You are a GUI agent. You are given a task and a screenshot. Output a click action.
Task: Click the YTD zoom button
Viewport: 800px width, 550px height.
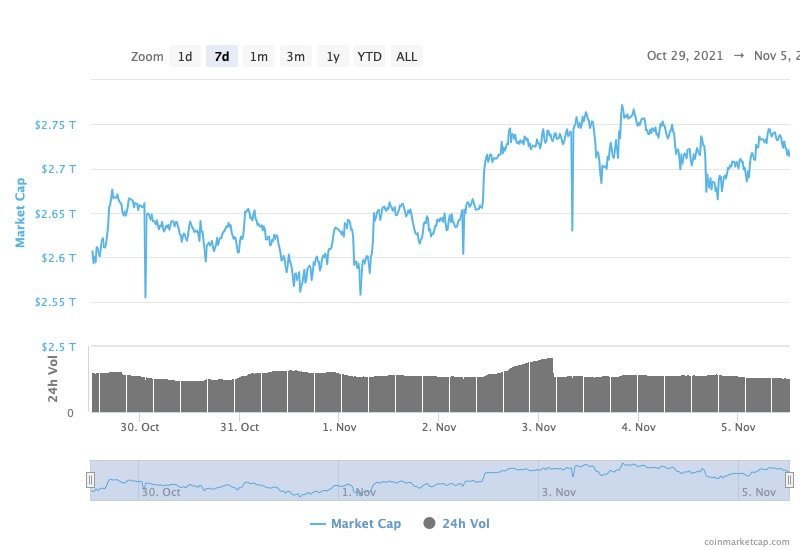(x=370, y=57)
